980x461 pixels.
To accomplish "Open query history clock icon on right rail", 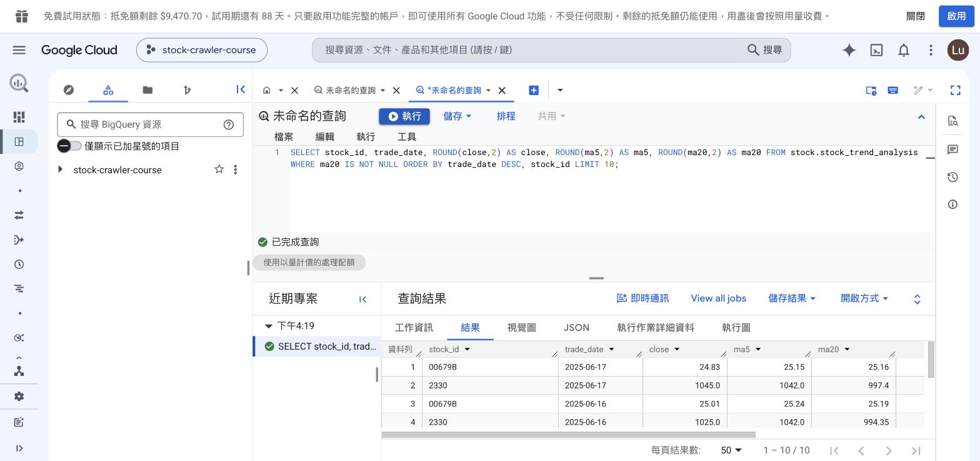I will point(952,177).
